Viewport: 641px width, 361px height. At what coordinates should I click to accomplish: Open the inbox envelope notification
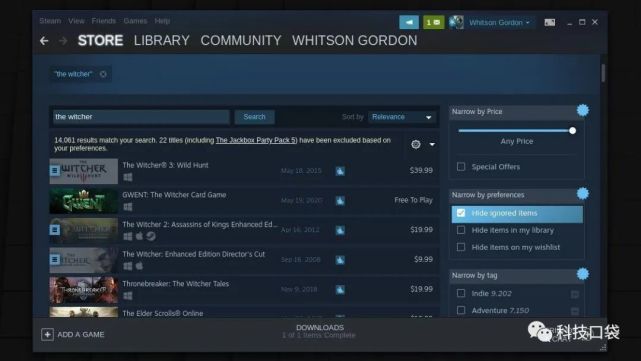(433, 22)
